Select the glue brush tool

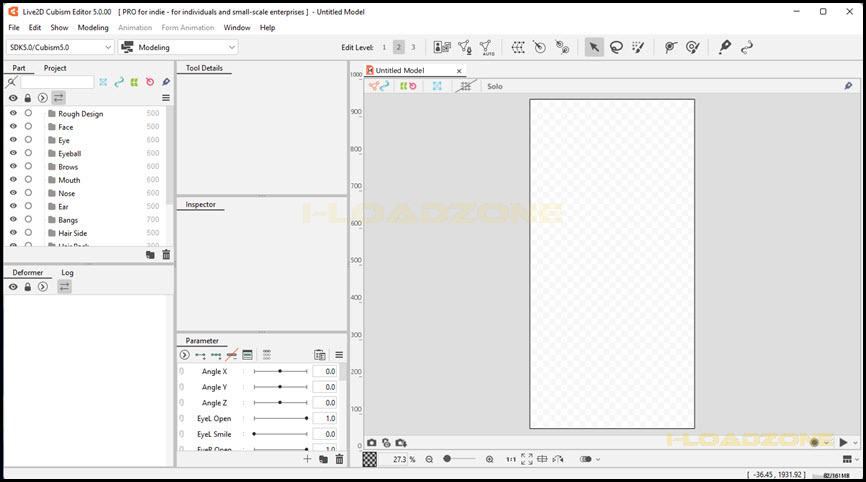click(693, 47)
